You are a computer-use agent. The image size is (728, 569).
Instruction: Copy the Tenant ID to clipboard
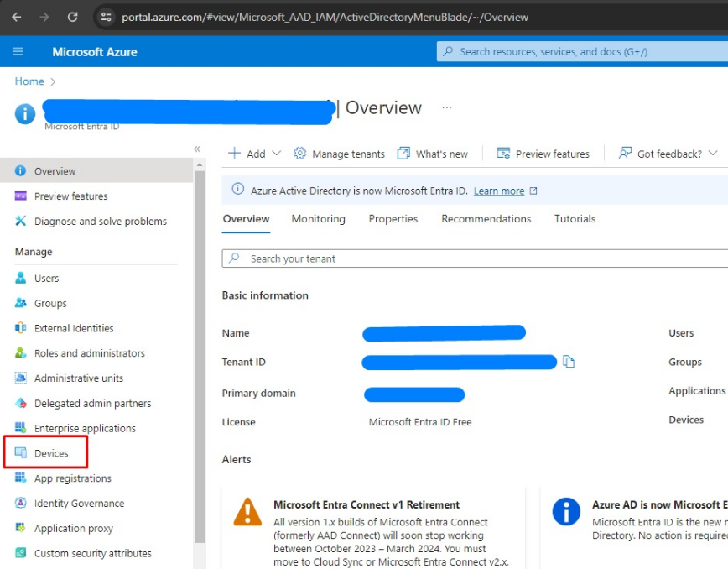click(x=569, y=362)
